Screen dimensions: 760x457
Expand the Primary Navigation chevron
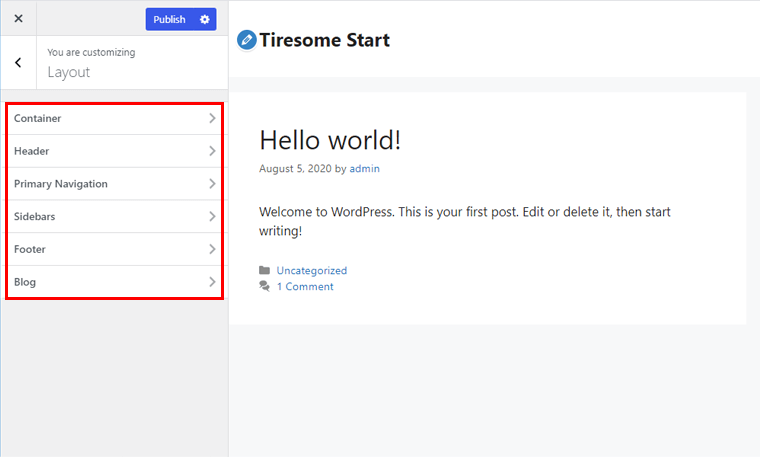click(x=212, y=184)
